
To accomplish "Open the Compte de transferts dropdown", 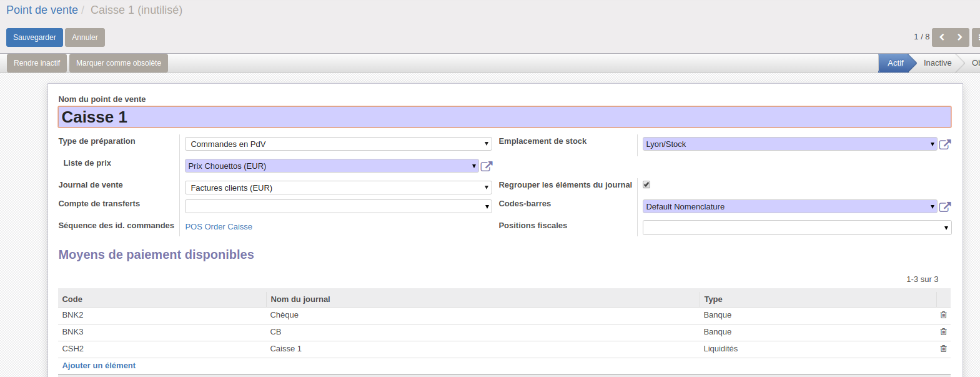I will pos(338,206).
